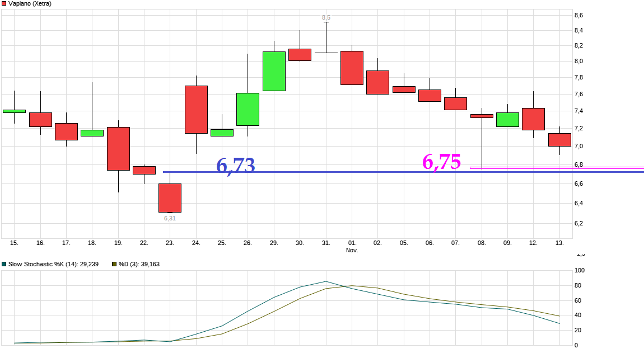The width and height of the screenshot is (644, 358).
Task: Click the red Vapiano legend square icon
Action: point(5,4)
